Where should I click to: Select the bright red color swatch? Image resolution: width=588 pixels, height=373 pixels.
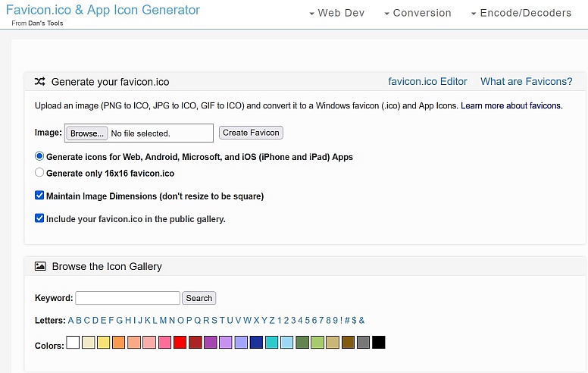(x=180, y=342)
